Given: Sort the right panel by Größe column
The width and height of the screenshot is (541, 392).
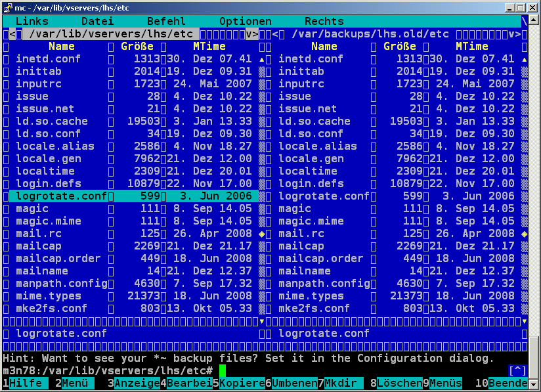Looking at the screenshot, I should point(399,47).
